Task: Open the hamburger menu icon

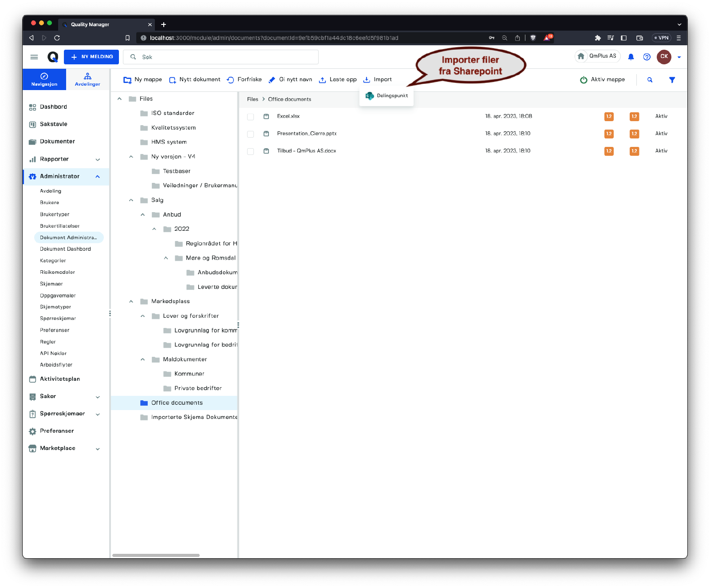Action: tap(34, 57)
